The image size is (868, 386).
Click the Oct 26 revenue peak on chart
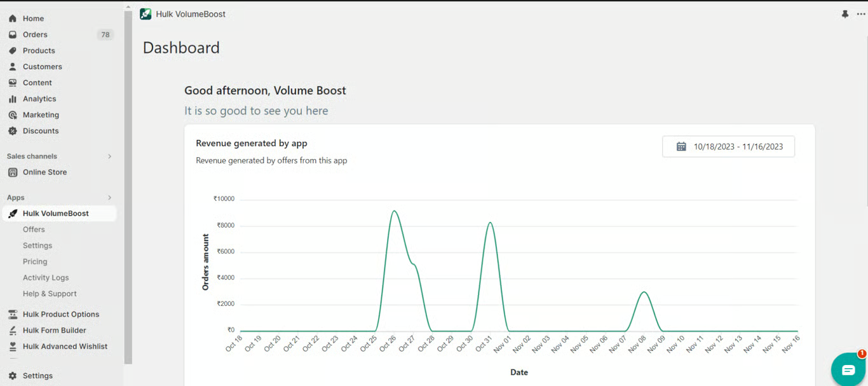click(395, 211)
